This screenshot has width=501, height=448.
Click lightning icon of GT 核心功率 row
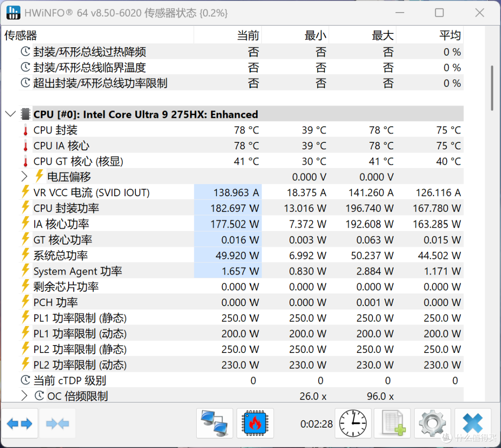pos(26,239)
